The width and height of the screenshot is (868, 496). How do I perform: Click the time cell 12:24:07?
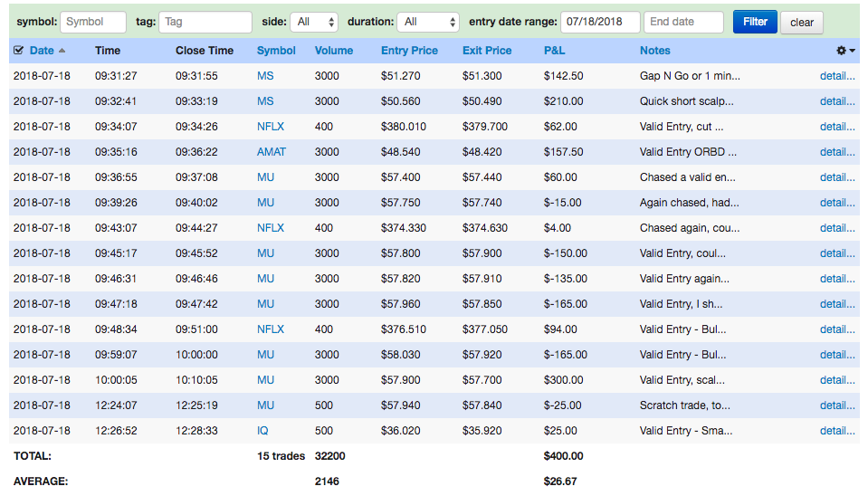(x=116, y=405)
